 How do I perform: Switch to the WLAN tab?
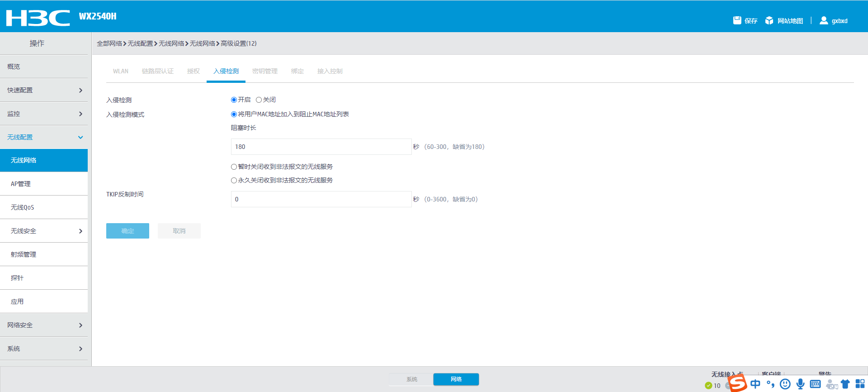121,71
